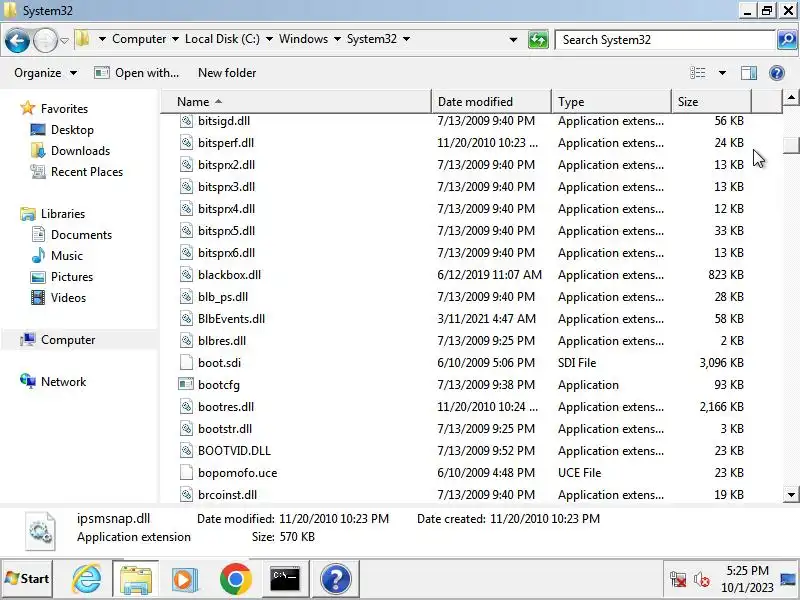The image size is (800, 600).
Task: Click the Windows Explorer taskbar icon
Action: [136, 579]
